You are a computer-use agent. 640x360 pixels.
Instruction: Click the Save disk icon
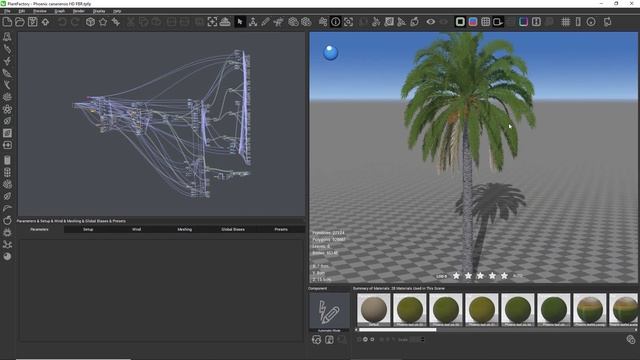[x=33, y=22]
